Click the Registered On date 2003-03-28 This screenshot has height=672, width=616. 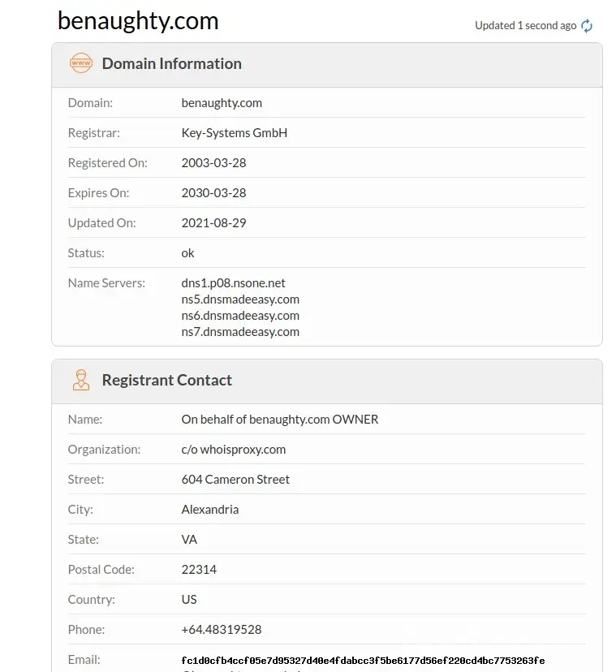coord(213,163)
